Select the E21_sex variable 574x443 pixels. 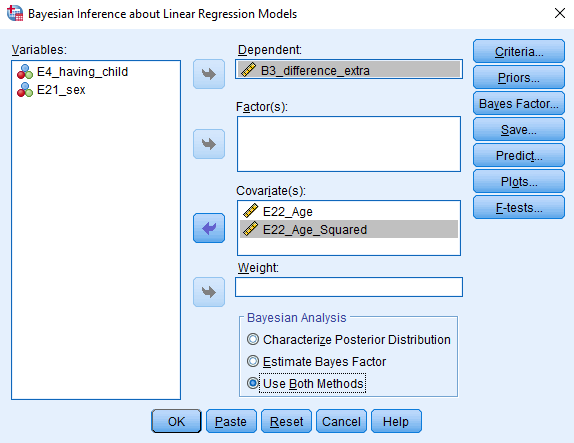51,90
